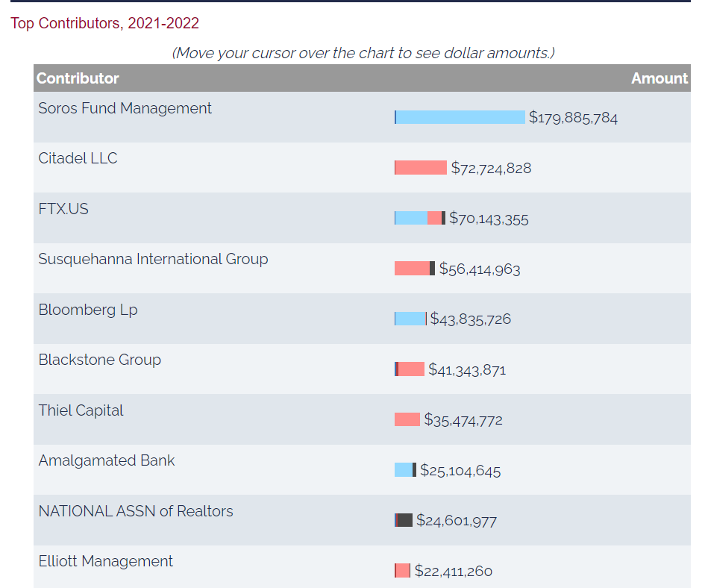The image size is (705, 588).
Task: Click the Contributor column header
Action: pos(78,78)
